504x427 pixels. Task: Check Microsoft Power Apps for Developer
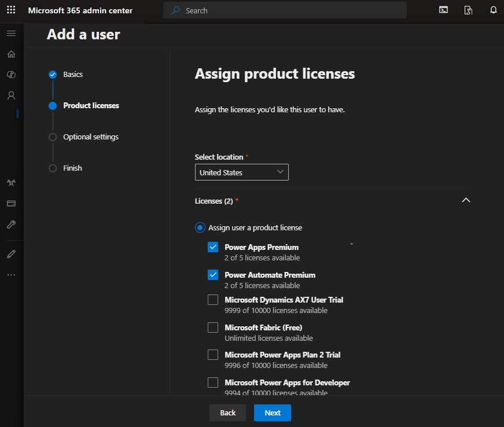point(213,382)
